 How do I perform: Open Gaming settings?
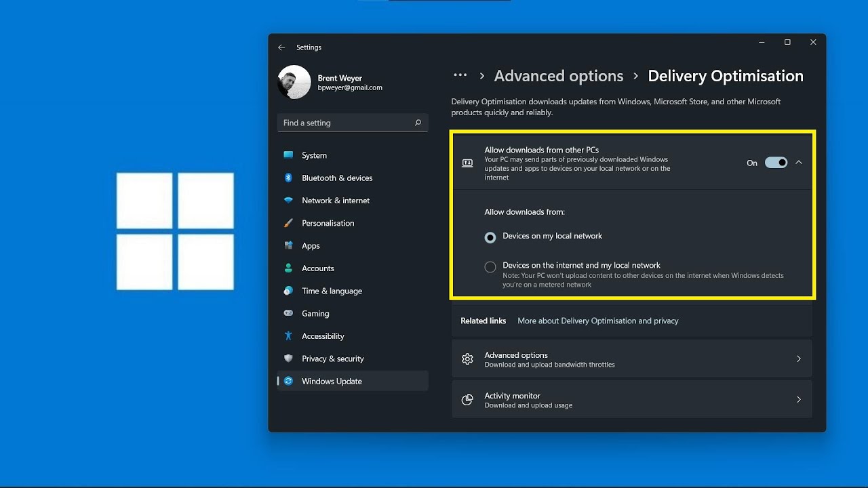[353, 313]
